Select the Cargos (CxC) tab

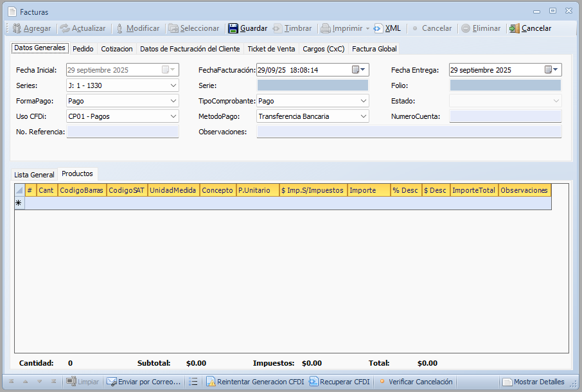323,49
